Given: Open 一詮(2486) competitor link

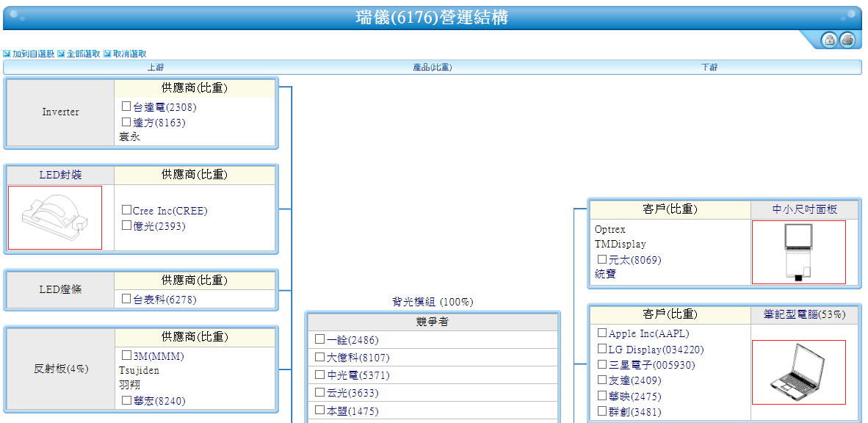Looking at the screenshot, I should [x=352, y=340].
